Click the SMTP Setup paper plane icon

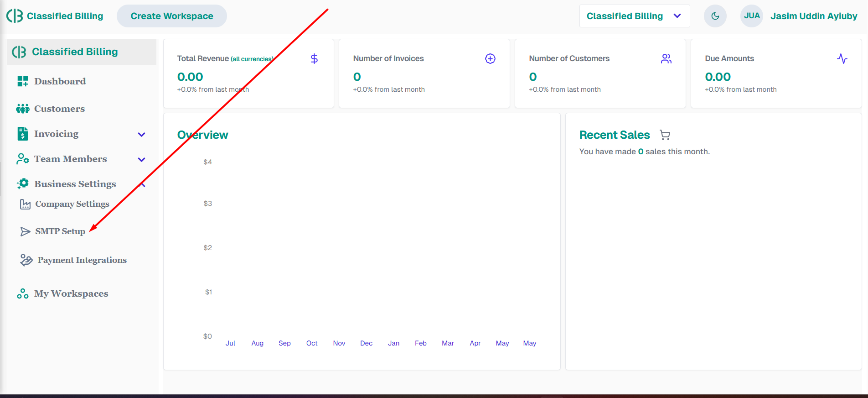click(x=25, y=232)
